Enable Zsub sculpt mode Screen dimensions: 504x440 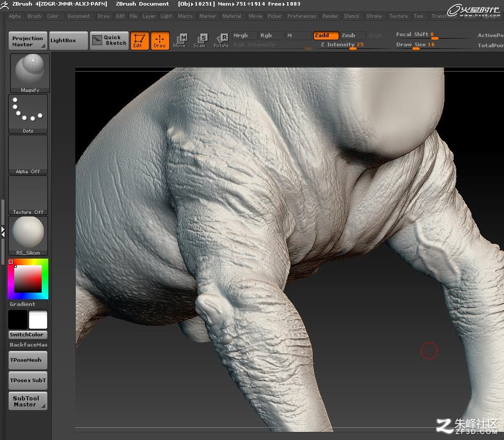[x=352, y=36]
